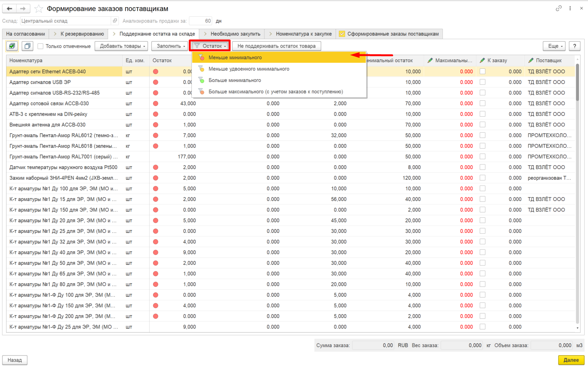The image size is (588, 367).
Task: Tick К заказу checkbox for Адаптер сигналов USB ЭР
Action: point(482,82)
